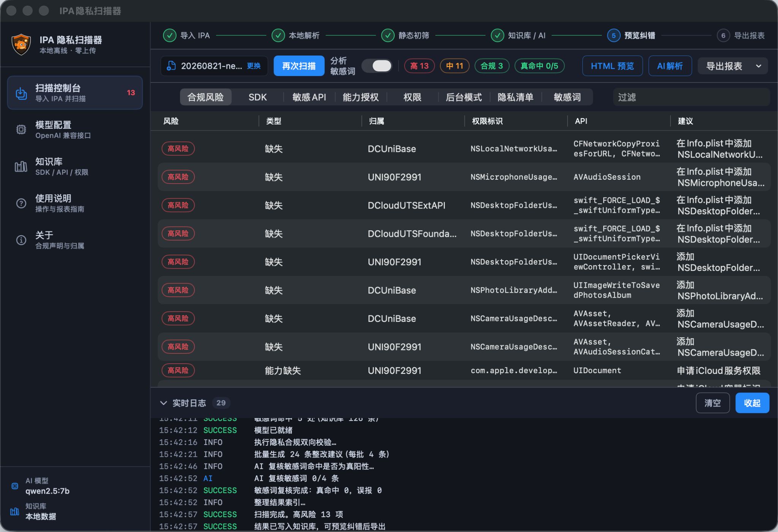778x532 pixels.
Task: Select the NSLocalNetworkUsa… cell
Action: pyautogui.click(x=514, y=149)
